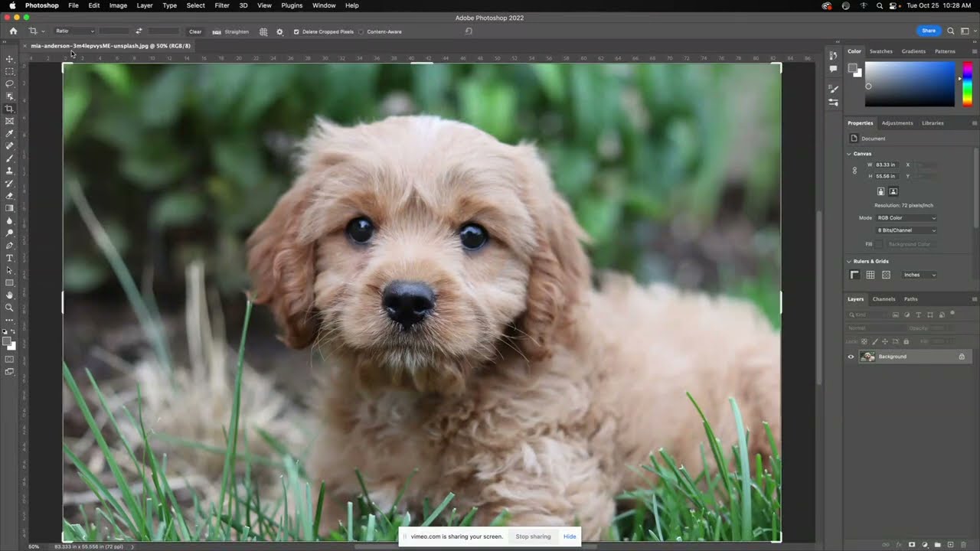Select the Frame tool
Viewport: 980px width, 551px height.
(x=10, y=121)
